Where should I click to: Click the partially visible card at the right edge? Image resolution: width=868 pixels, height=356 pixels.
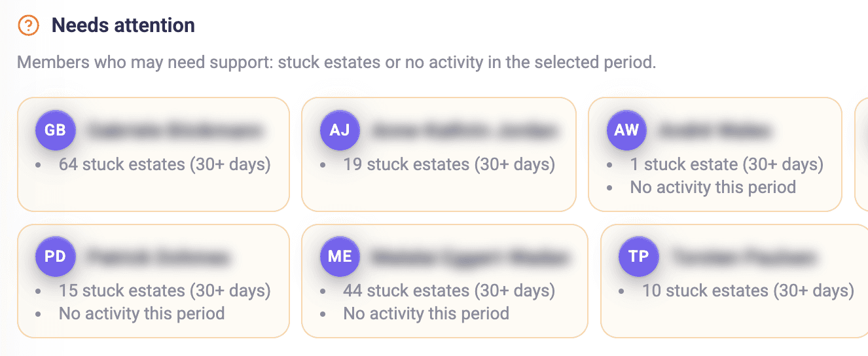pos(861,154)
